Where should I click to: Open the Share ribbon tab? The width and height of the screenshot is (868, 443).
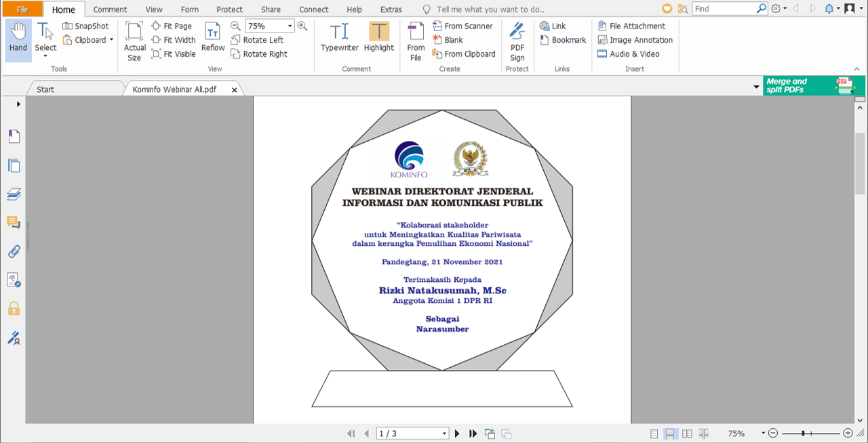tap(271, 9)
